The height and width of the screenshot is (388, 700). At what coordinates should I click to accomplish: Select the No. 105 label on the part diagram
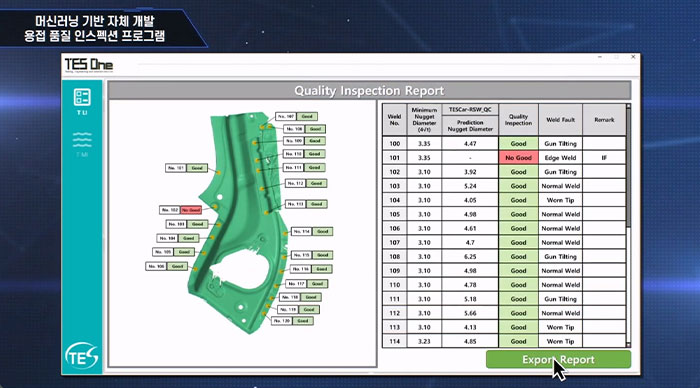[x=174, y=252]
